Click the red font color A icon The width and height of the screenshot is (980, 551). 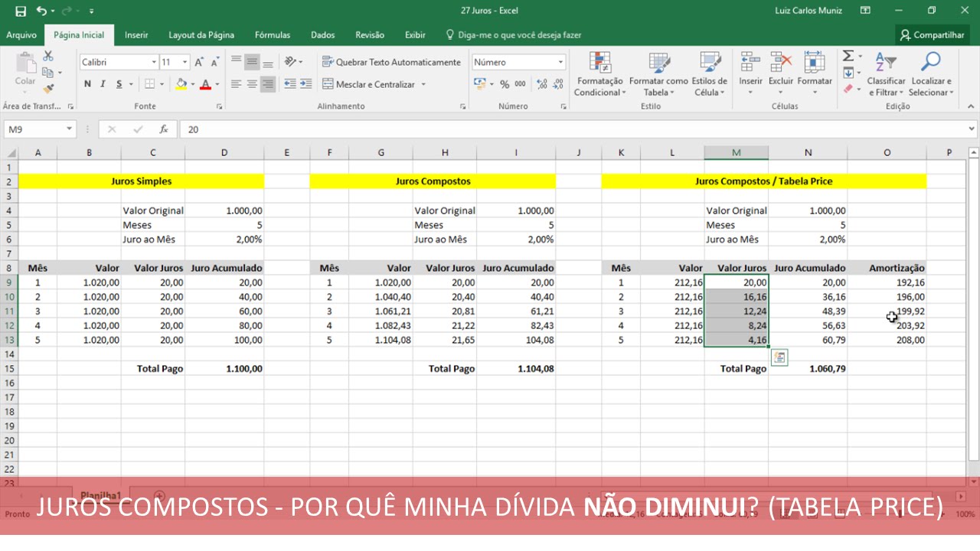[x=205, y=84]
